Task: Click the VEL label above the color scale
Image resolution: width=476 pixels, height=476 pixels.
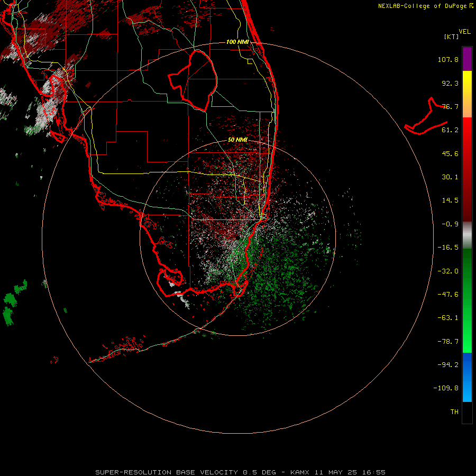Action: coord(464,32)
